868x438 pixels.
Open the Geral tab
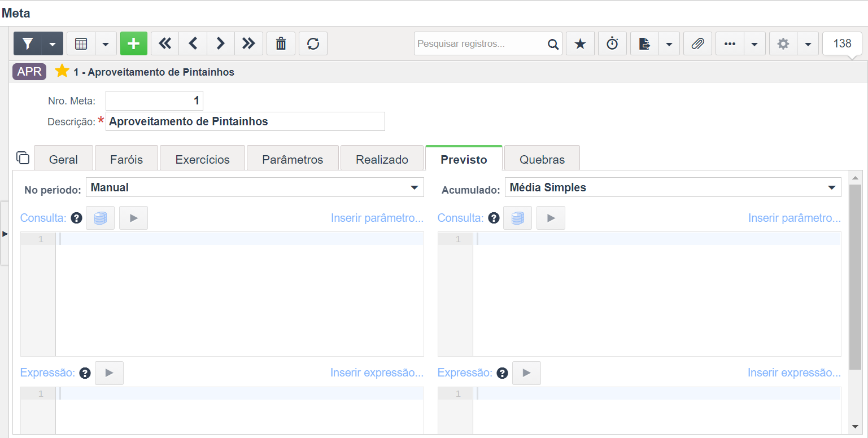pos(63,159)
